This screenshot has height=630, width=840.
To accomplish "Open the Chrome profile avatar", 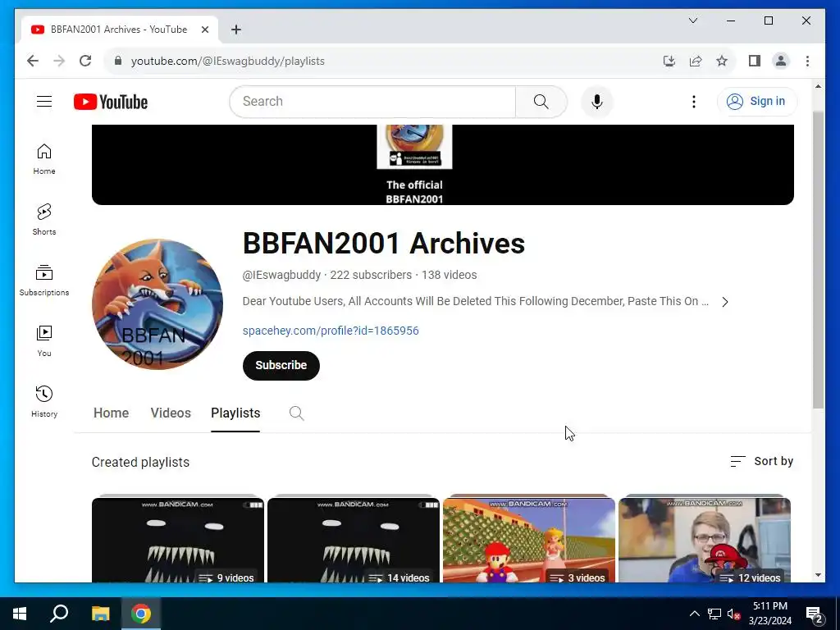I will tap(781, 61).
